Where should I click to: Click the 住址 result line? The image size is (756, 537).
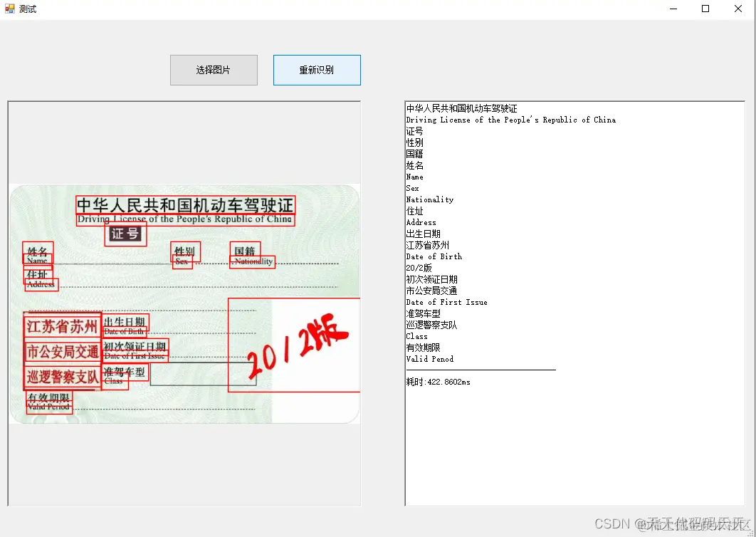click(x=414, y=211)
